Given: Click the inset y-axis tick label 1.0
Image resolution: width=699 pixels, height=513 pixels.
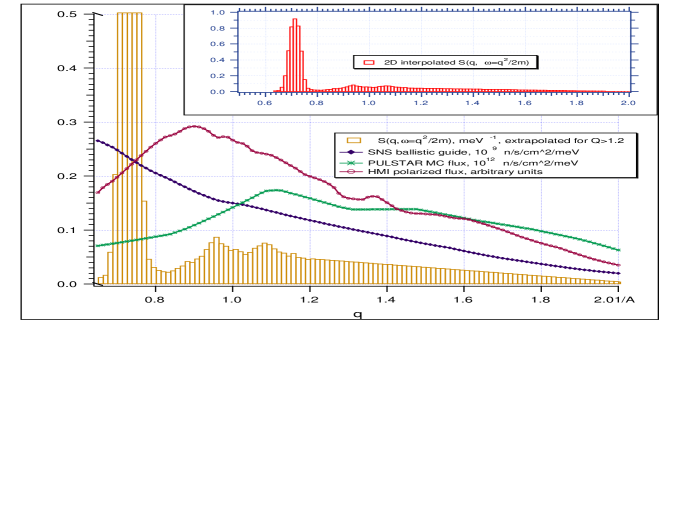Looking at the screenshot, I should (x=218, y=12).
